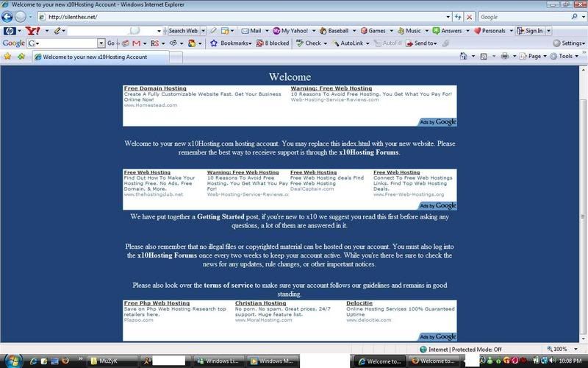Click the Yahoo Sign In button
The height and width of the screenshot is (368, 588).
[x=530, y=31]
